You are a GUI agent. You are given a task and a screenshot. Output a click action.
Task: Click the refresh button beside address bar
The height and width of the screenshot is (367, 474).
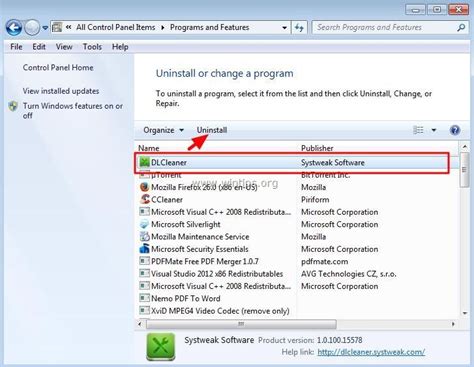coord(299,28)
